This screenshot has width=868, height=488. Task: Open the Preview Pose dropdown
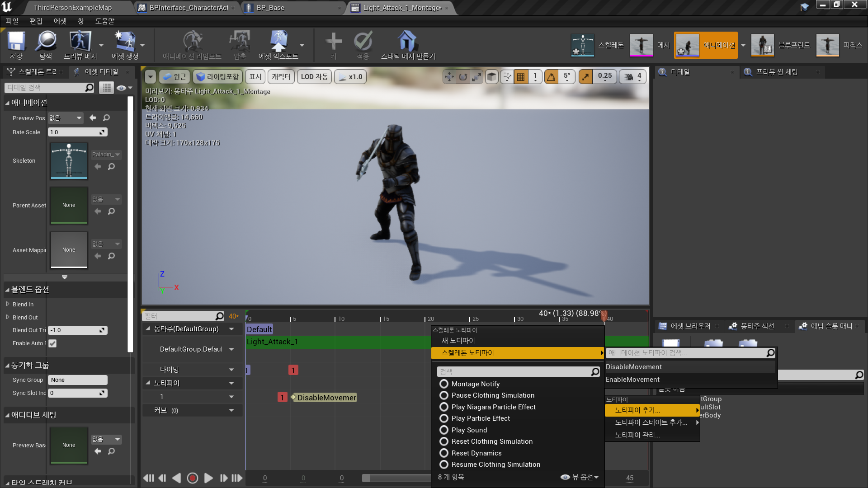coord(66,118)
